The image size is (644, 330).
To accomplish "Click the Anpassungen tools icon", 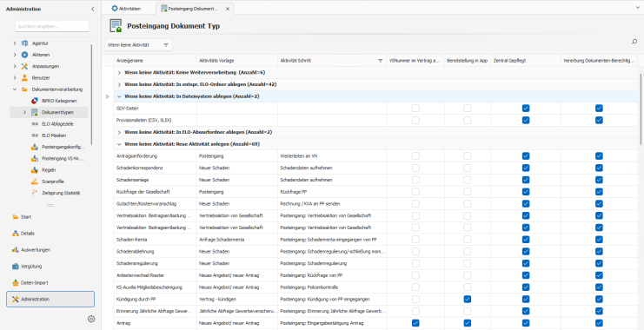I will (24, 66).
